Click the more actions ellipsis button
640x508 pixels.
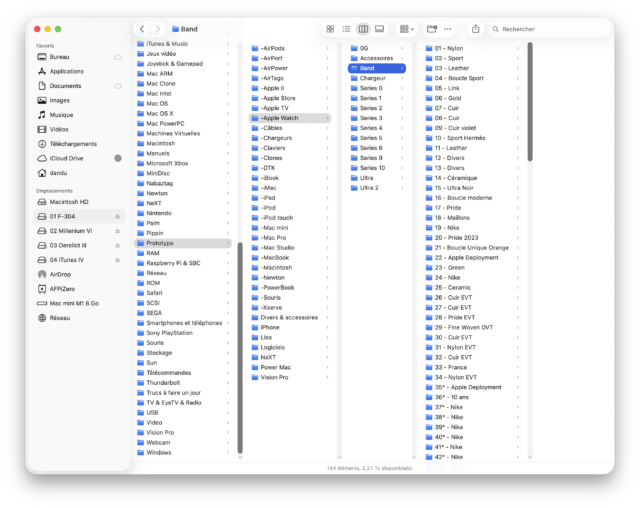[x=447, y=29]
